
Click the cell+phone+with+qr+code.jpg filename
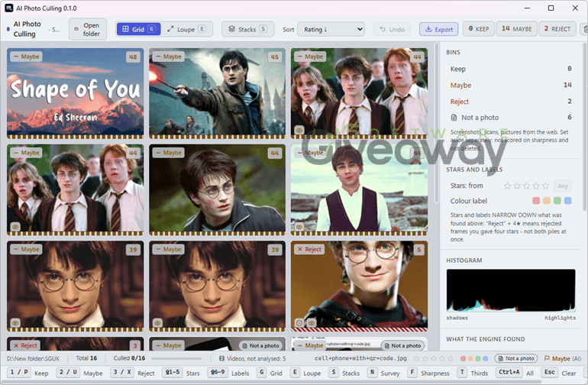(360, 358)
